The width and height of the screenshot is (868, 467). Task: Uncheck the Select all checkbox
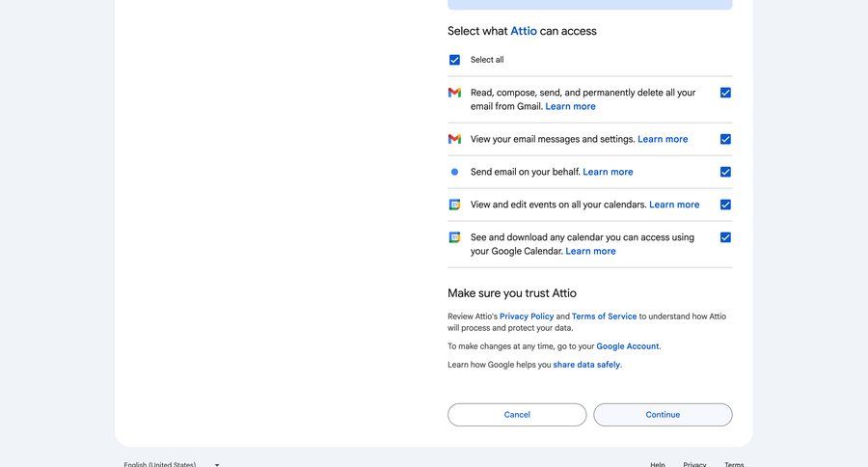click(x=454, y=60)
